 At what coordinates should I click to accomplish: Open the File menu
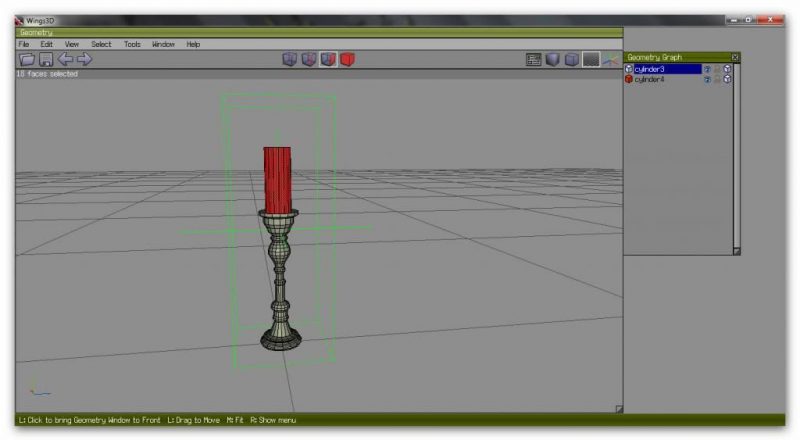tap(23, 44)
